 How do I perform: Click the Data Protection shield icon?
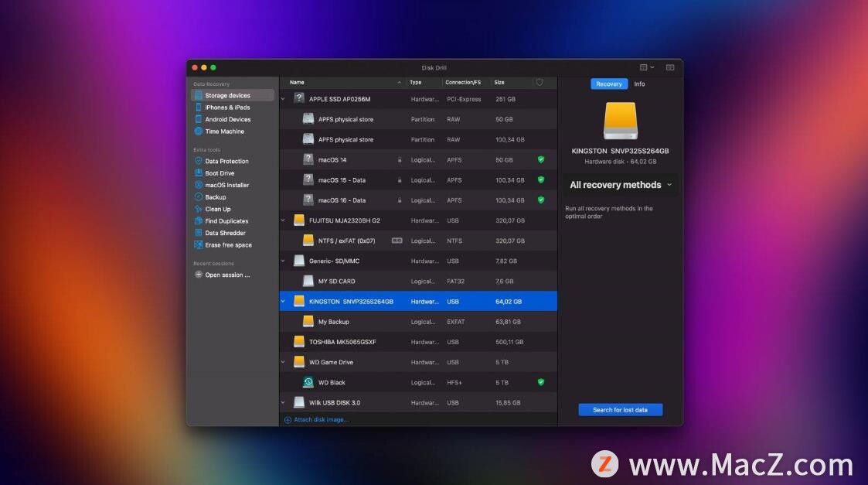(x=199, y=161)
